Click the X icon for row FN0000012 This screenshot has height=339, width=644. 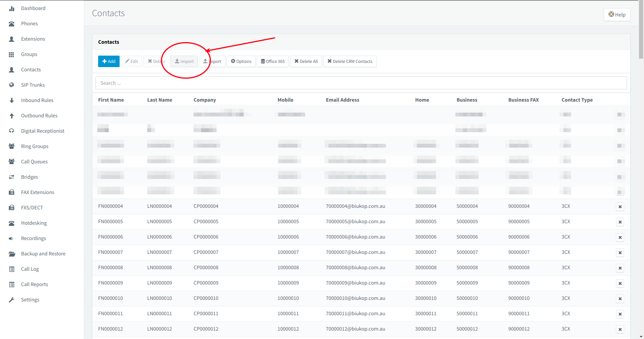point(620,329)
